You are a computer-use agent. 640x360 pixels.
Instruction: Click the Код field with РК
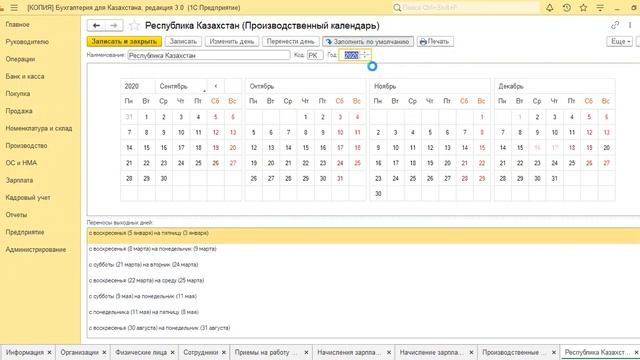315,55
